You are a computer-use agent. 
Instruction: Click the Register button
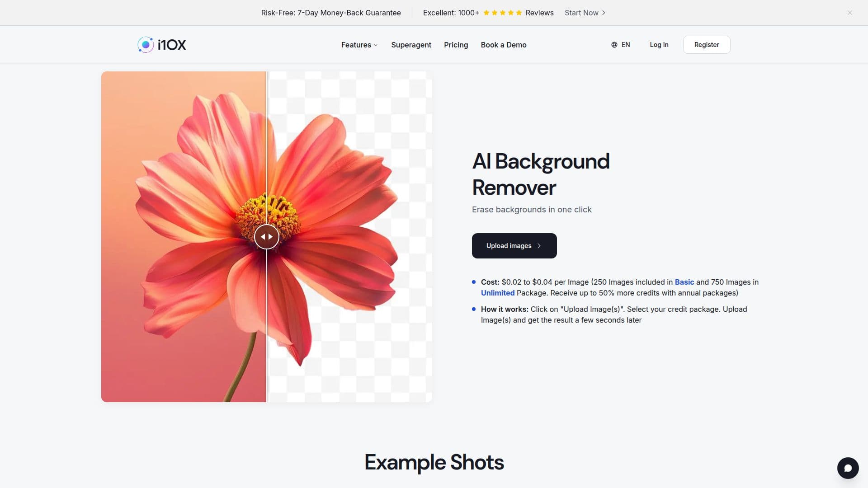(707, 45)
